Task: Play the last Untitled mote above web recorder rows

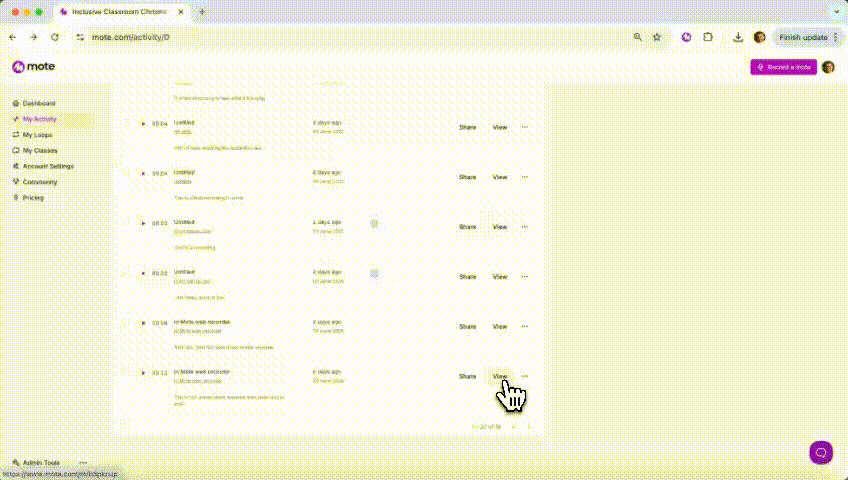Action: [x=143, y=273]
